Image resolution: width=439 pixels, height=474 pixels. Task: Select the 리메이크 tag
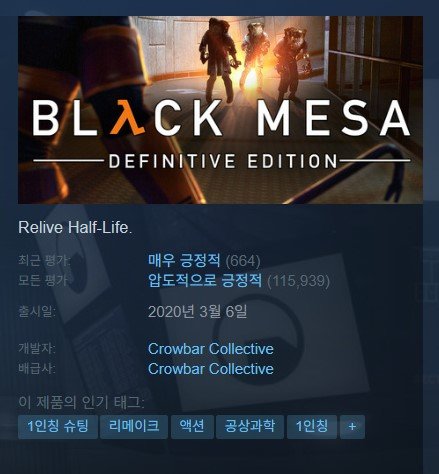pyautogui.click(x=134, y=427)
